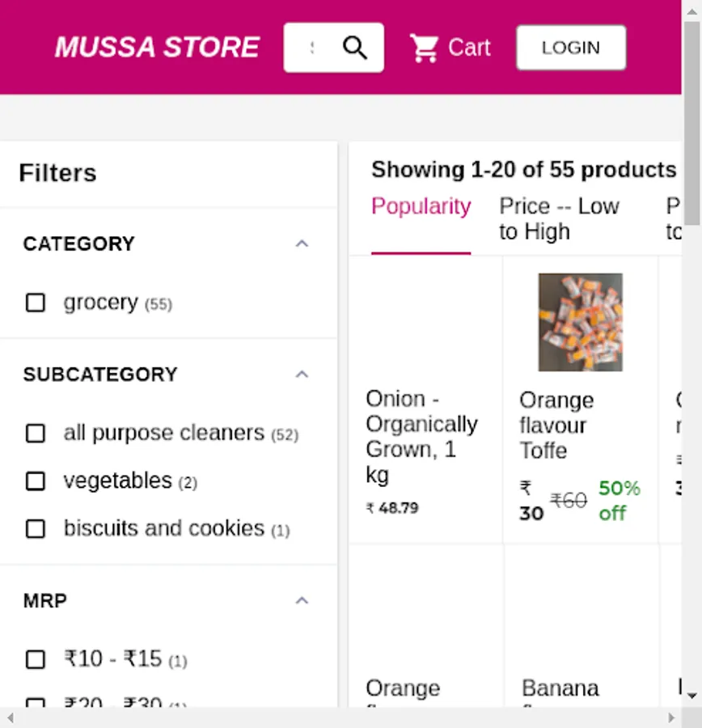Click the Orange flavour Toffe thumbnail
702x728 pixels.
[x=581, y=322]
